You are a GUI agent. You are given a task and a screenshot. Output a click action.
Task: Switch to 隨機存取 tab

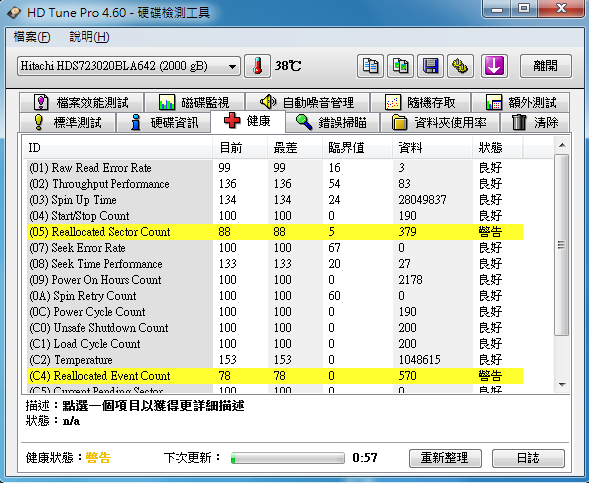(420, 102)
